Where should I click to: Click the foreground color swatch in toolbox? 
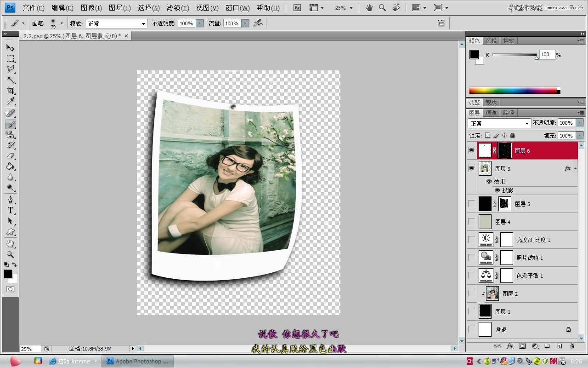coord(8,274)
